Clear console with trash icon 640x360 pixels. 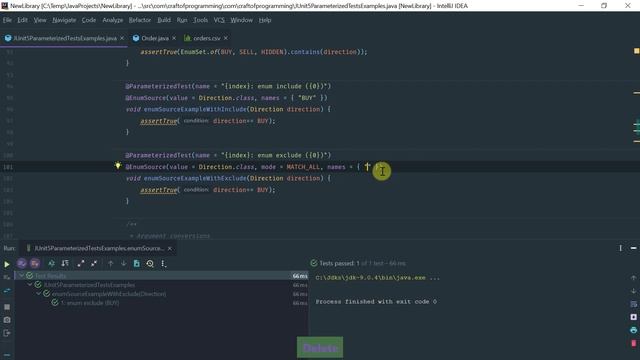[x=633, y=343]
